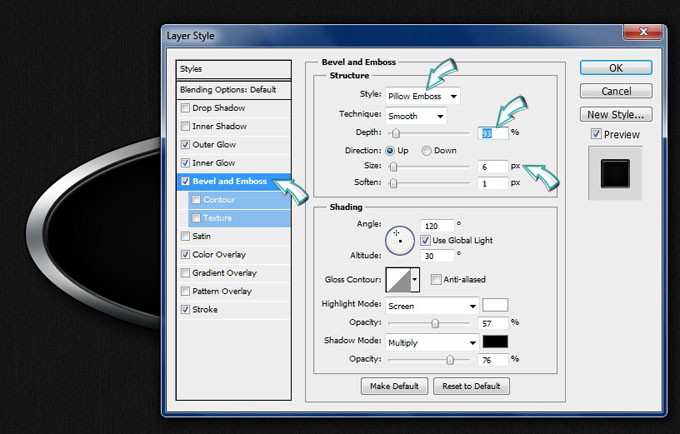Screen dimensions: 680x434
Task: Click the Depth slider handle
Action: (396, 133)
